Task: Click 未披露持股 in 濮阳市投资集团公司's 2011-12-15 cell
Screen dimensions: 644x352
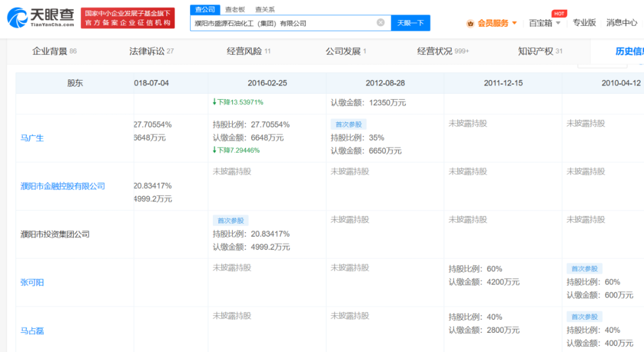Action: [x=468, y=220]
